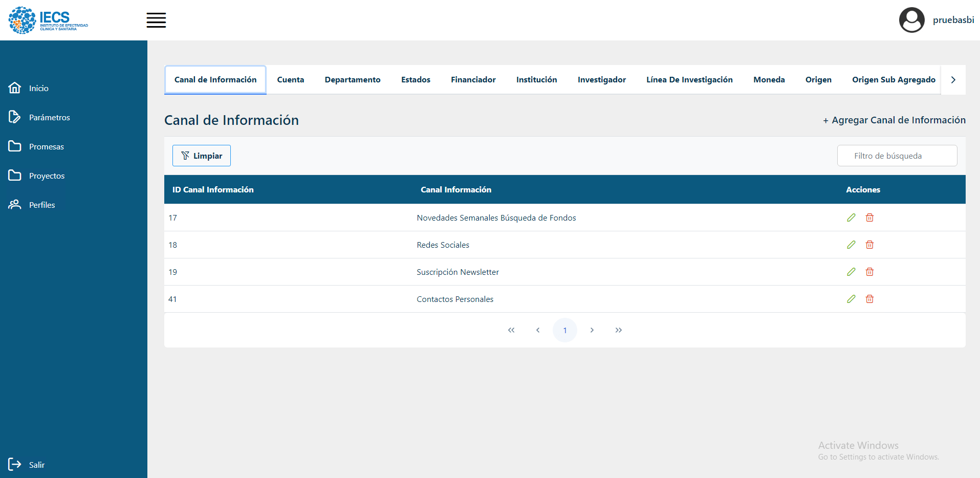
Task: Switch to the Financiador tab
Action: [x=473, y=80]
